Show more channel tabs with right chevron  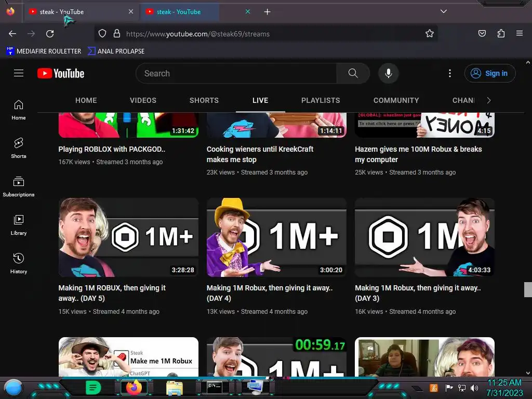coord(488,100)
